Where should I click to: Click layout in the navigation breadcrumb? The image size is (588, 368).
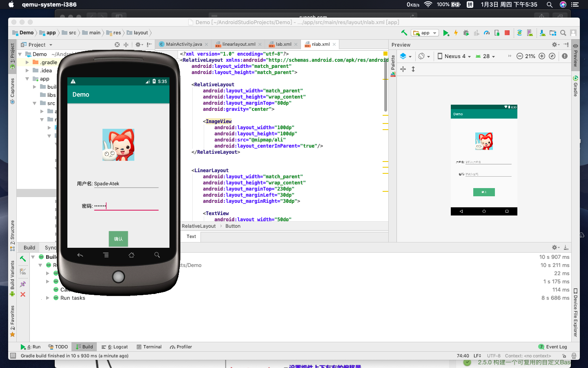138,33
